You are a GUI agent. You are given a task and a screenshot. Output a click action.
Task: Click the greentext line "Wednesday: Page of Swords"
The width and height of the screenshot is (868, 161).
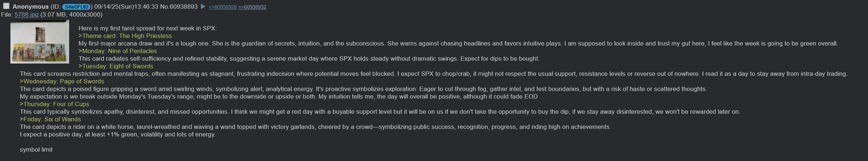(x=62, y=81)
